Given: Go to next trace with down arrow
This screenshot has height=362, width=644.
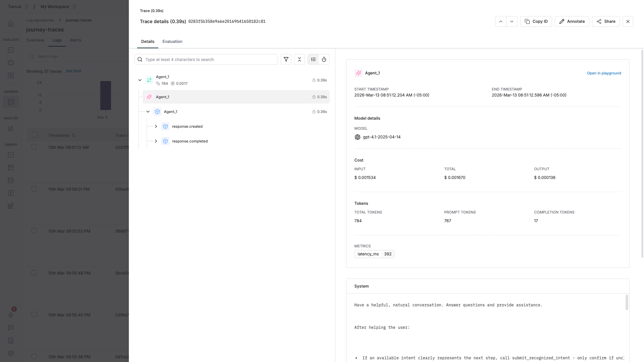Looking at the screenshot, I should tap(512, 21).
